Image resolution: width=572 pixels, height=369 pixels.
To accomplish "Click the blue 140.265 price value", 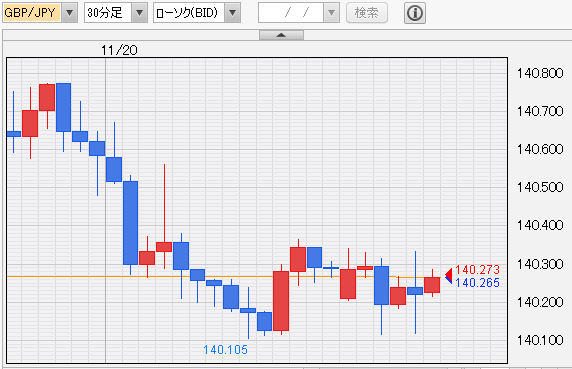I will pyautogui.click(x=478, y=283).
